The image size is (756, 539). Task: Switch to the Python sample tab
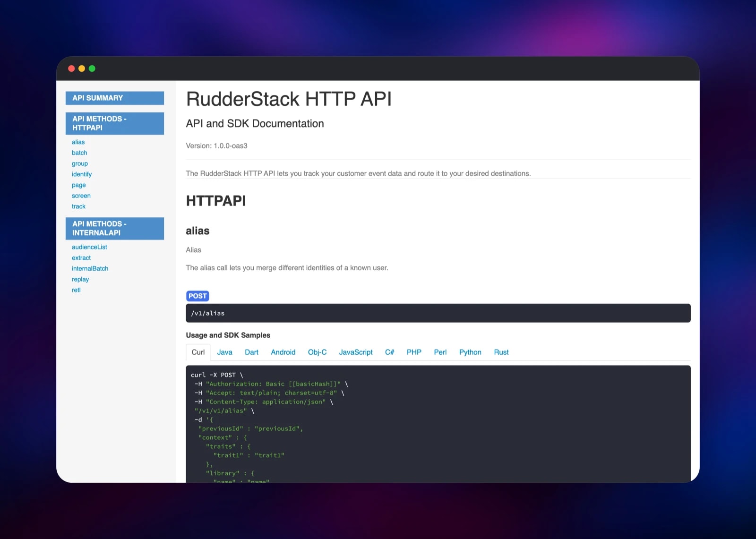[470, 352]
